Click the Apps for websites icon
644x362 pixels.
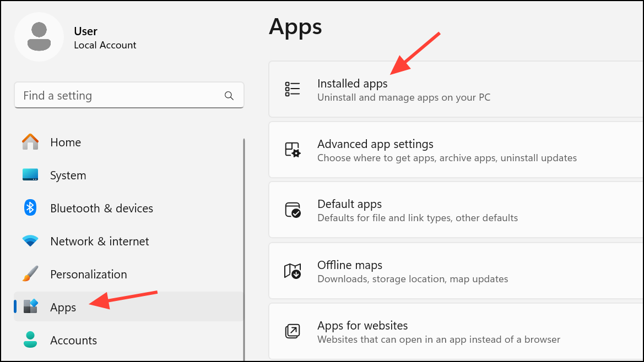pos(293,331)
